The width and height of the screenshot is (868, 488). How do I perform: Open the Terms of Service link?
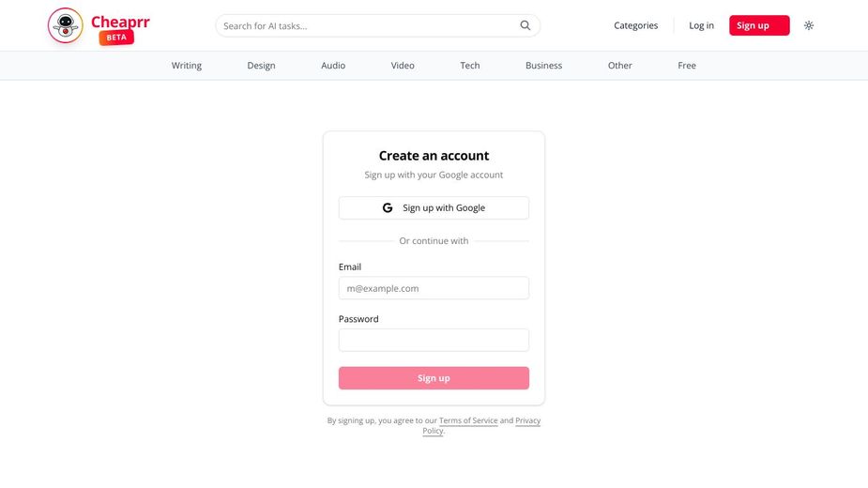pos(468,420)
